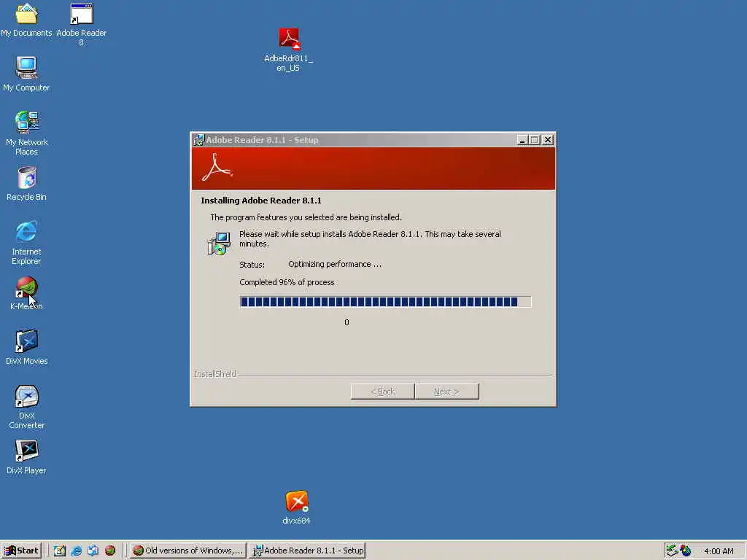Select the K-Meleon desktop shortcut
The image size is (747, 560).
pyautogui.click(x=26, y=293)
